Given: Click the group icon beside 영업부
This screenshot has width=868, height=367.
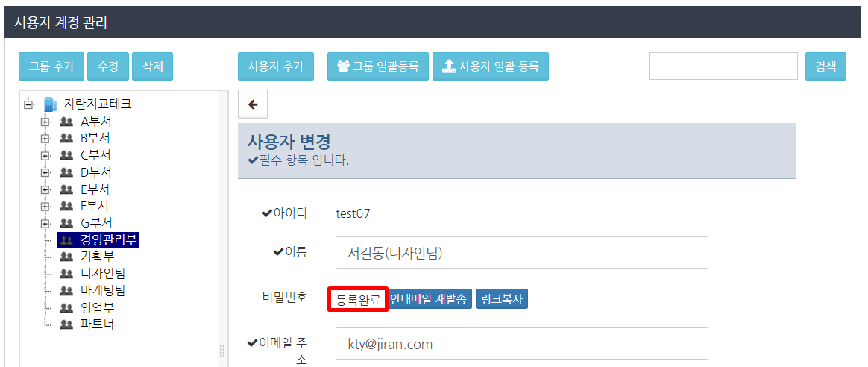Looking at the screenshot, I should [x=66, y=307].
